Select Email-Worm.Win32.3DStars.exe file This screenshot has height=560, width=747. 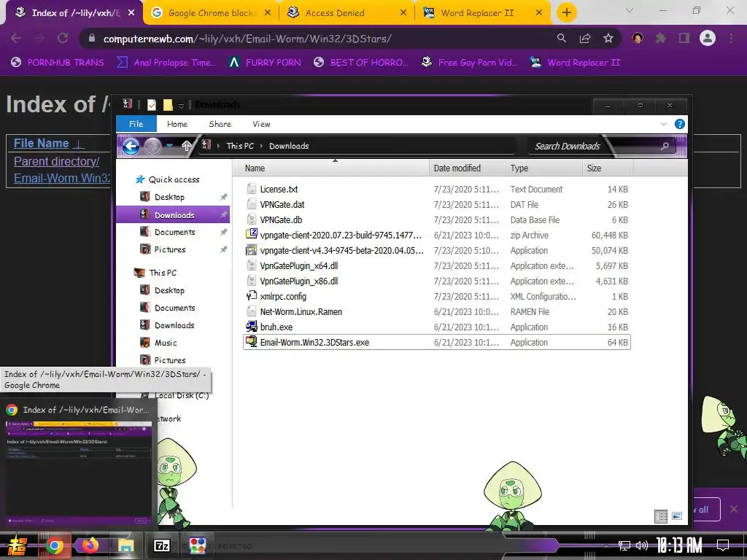[x=437, y=343]
